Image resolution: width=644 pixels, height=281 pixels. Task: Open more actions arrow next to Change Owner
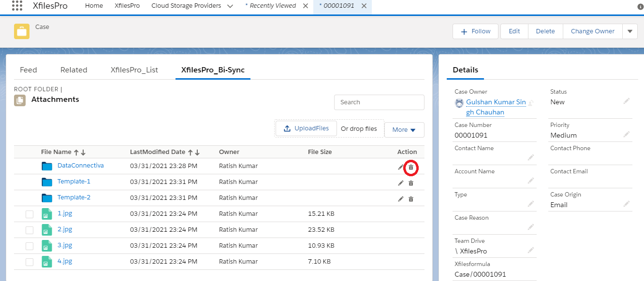point(629,31)
